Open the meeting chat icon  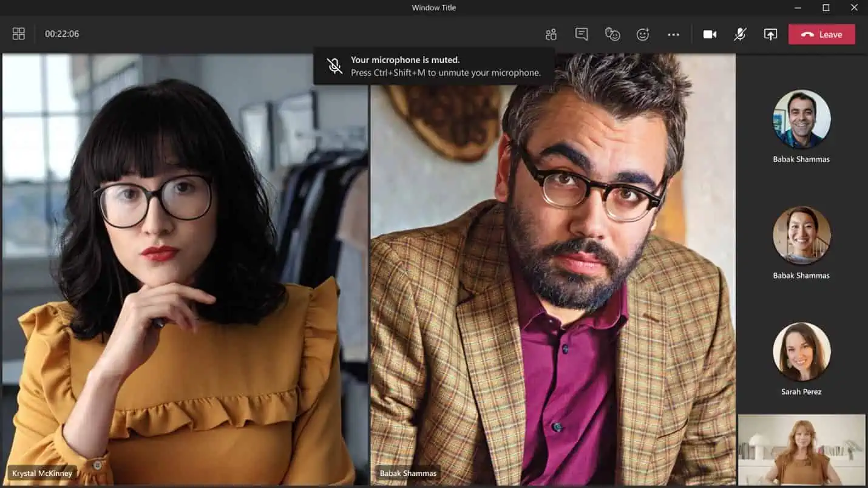(581, 35)
